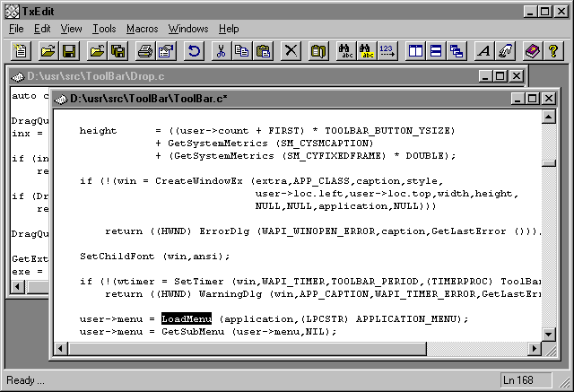The image size is (574, 392).
Task: Open the Edit menu
Action: click(x=42, y=29)
